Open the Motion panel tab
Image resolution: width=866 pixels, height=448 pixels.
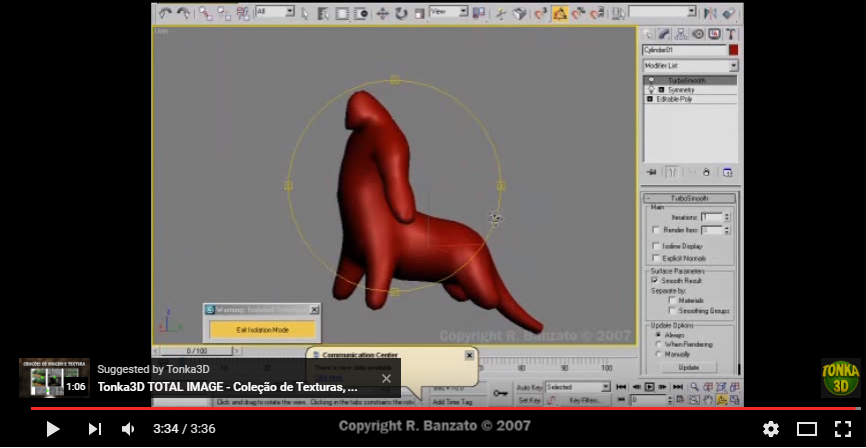click(x=698, y=34)
